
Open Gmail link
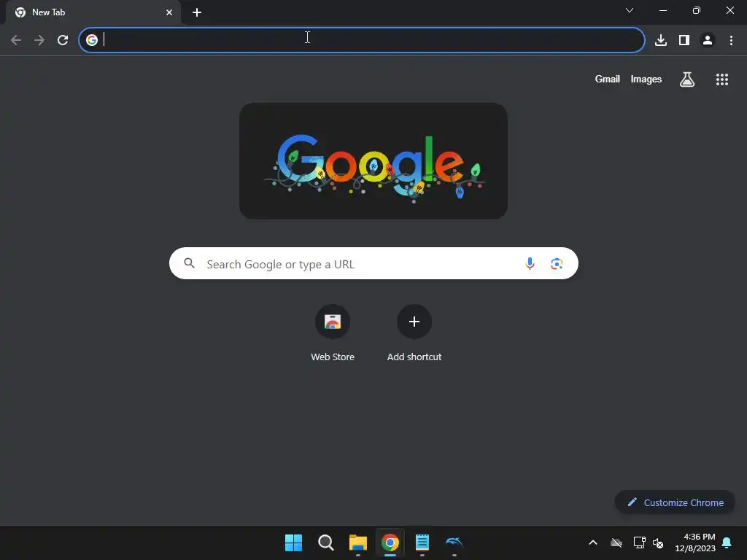607,79
